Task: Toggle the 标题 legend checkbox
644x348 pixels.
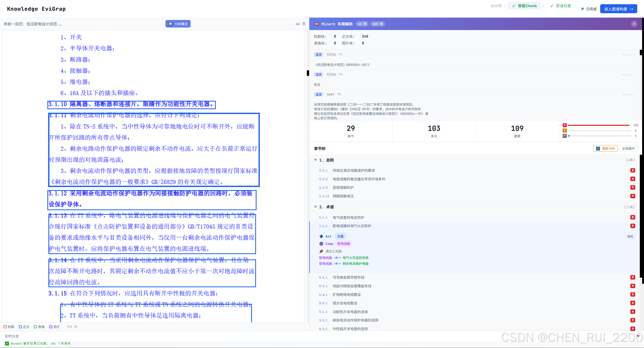Action: (5, 327)
